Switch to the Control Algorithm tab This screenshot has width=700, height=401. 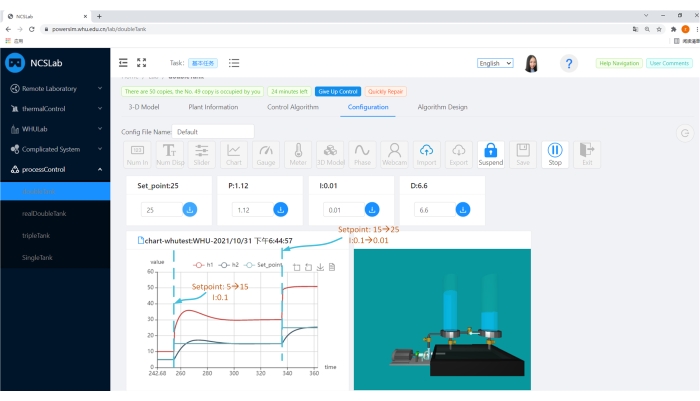click(x=293, y=107)
